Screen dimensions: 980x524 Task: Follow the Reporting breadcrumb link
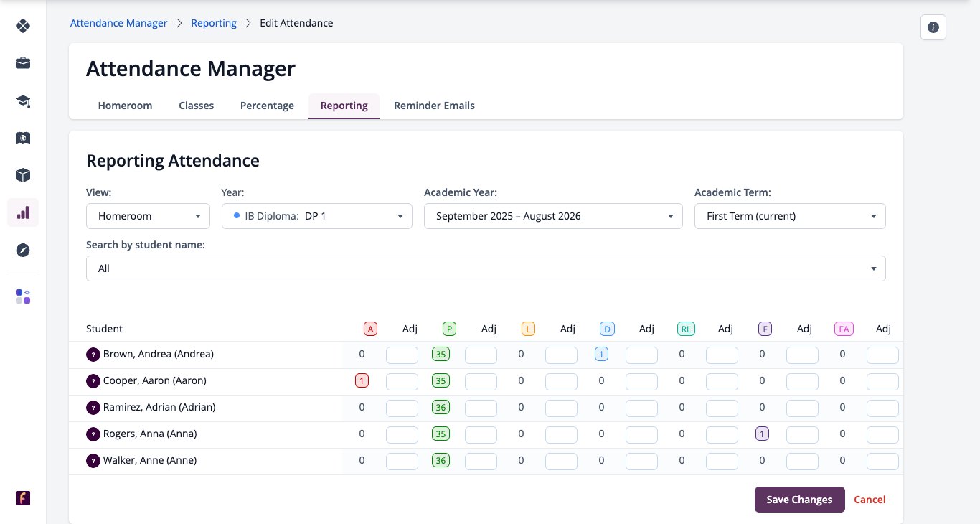(214, 23)
